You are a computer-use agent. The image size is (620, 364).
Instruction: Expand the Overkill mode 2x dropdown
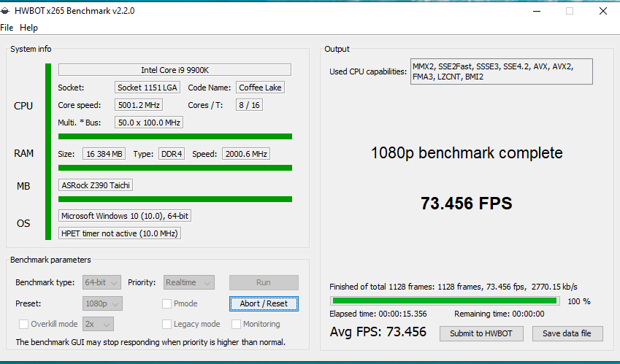pos(98,324)
